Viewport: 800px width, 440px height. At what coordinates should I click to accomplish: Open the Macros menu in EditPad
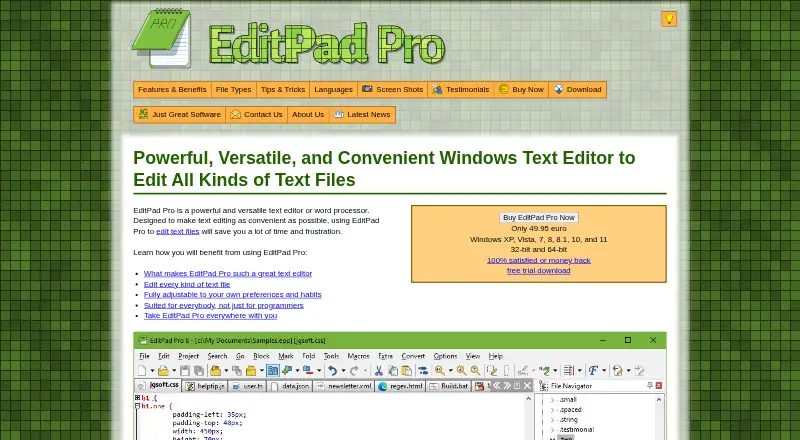click(358, 356)
